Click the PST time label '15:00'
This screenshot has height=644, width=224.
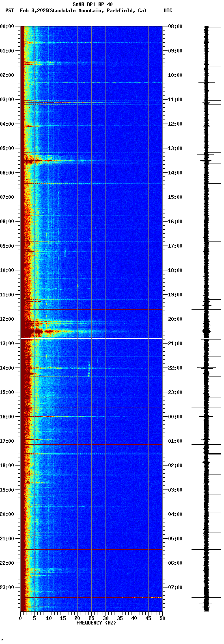click(x=7, y=392)
